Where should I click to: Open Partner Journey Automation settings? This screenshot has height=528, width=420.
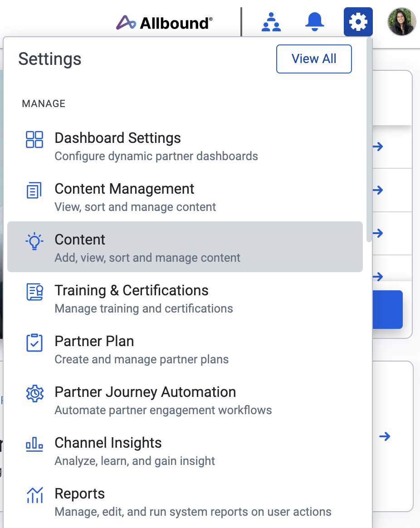145,392
